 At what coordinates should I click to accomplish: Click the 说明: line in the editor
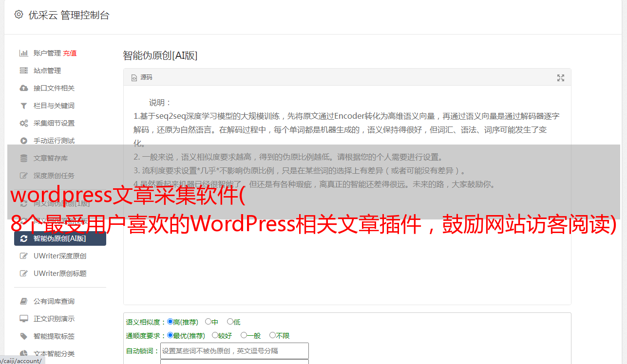(160, 103)
